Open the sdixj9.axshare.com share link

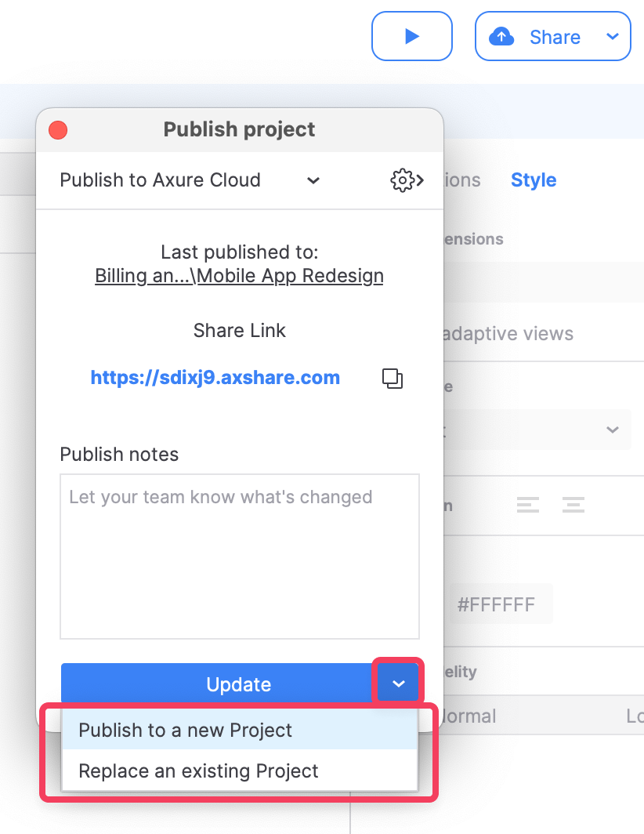coord(215,378)
